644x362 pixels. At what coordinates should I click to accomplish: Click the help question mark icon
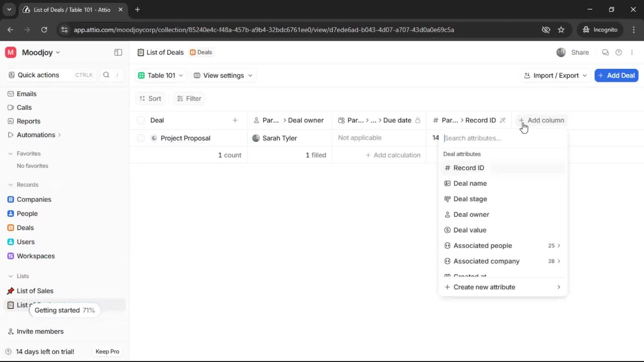point(619,52)
